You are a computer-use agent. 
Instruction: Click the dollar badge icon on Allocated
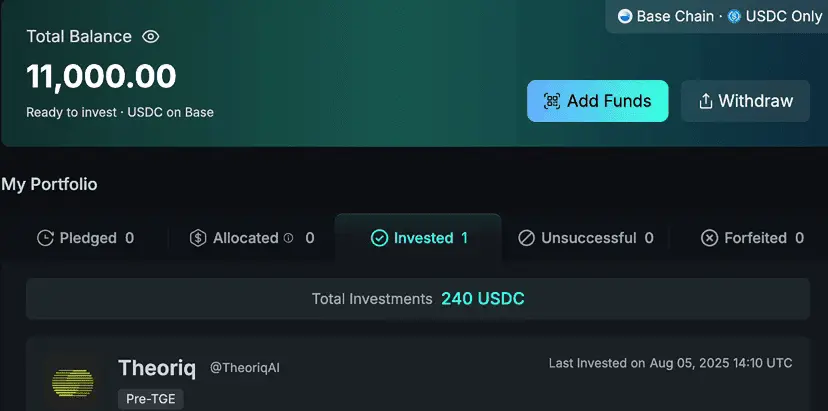coord(197,238)
